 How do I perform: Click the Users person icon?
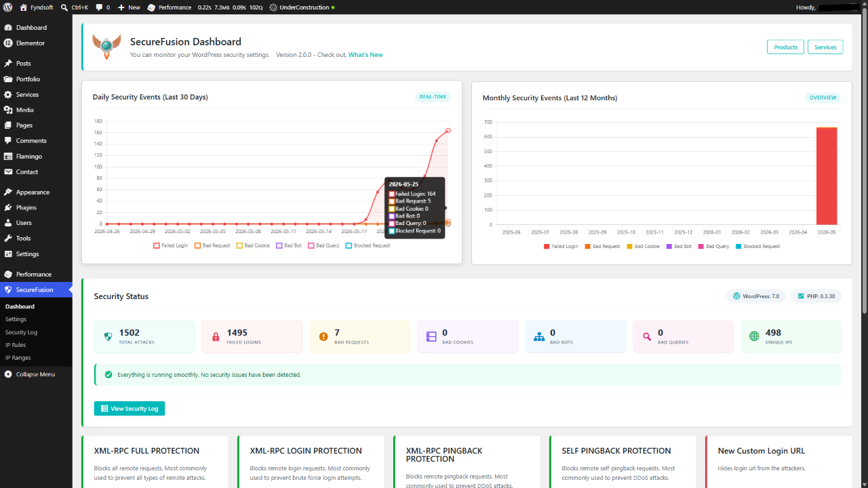(8, 223)
